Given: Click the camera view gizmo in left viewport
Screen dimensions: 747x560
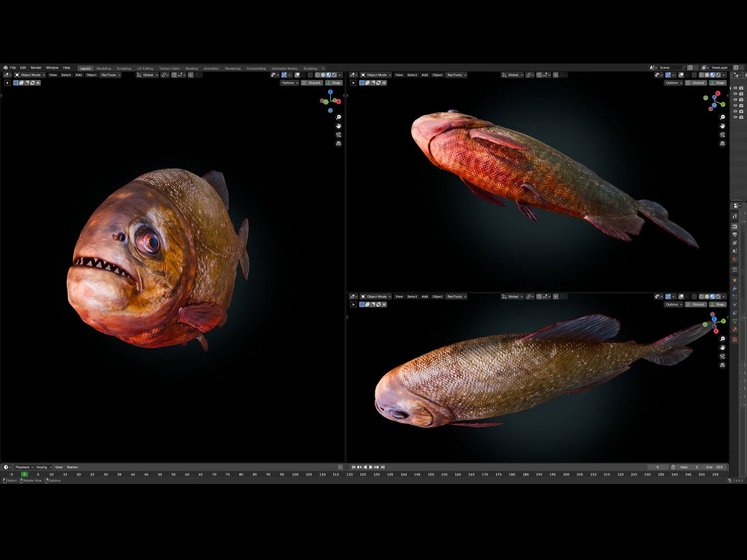Looking at the screenshot, I should (338, 134).
